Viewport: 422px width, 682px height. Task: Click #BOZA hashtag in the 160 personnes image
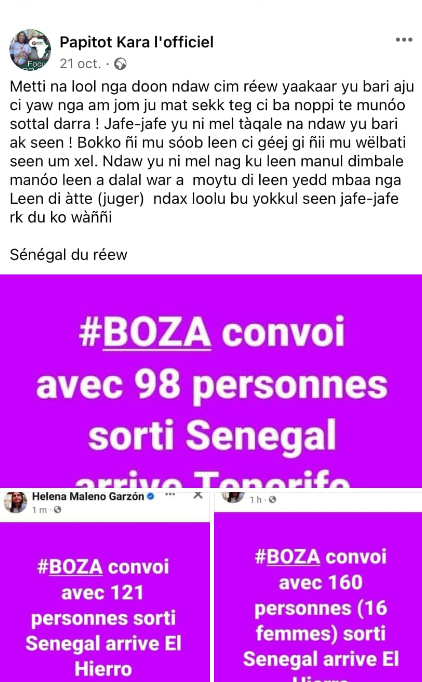click(x=288, y=557)
